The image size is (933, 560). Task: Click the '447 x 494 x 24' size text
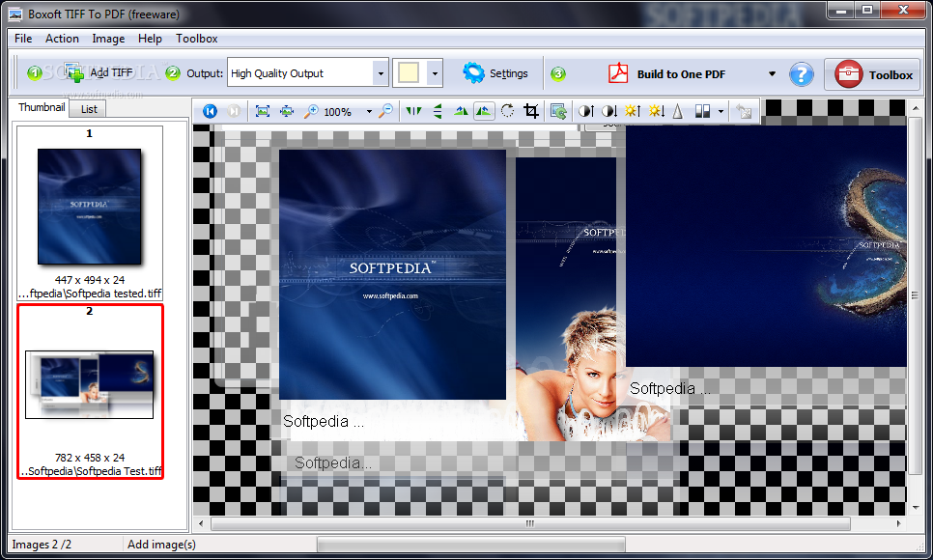[x=90, y=280]
